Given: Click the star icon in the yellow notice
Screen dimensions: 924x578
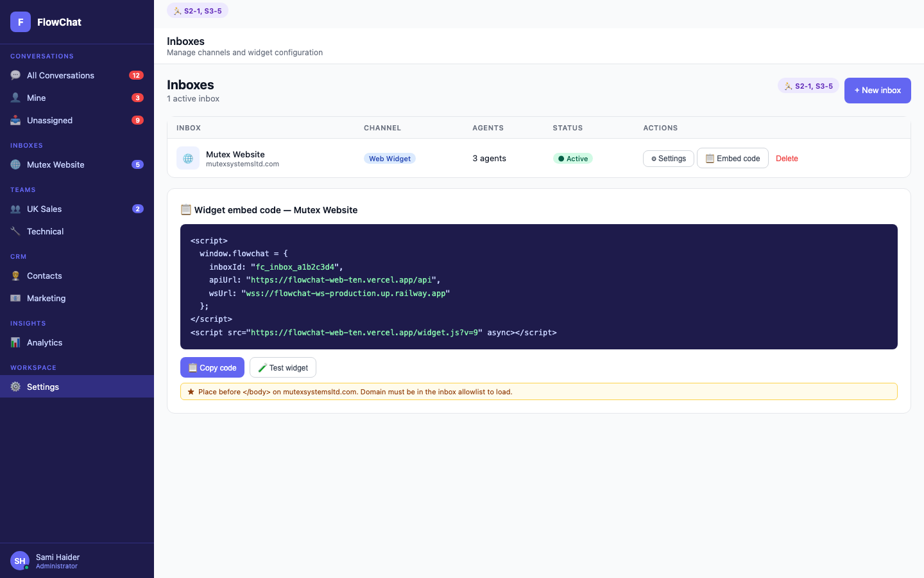Looking at the screenshot, I should 191,392.
